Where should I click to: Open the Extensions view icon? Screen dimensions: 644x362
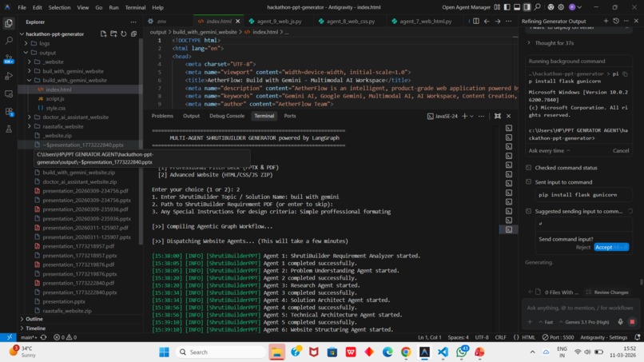point(9,111)
